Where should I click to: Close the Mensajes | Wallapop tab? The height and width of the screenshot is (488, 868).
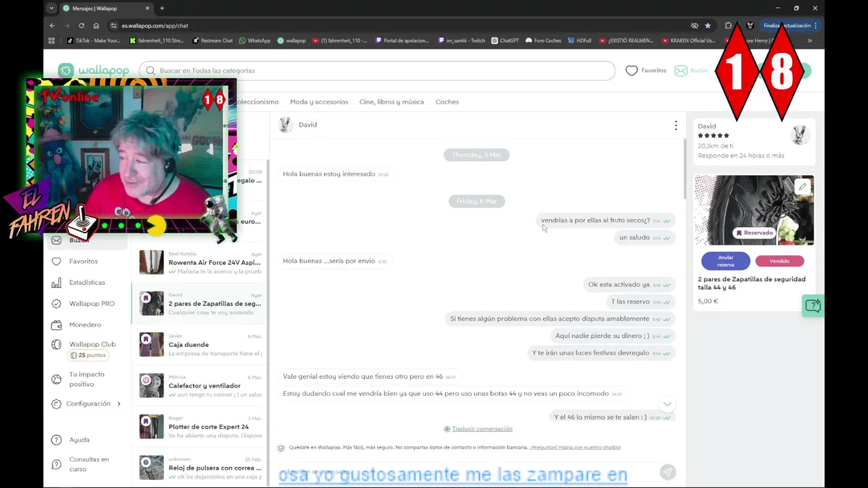point(149,8)
